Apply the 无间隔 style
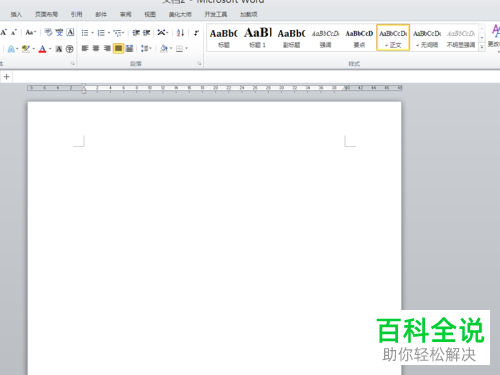Viewport: 500px width, 375px height. (x=427, y=38)
